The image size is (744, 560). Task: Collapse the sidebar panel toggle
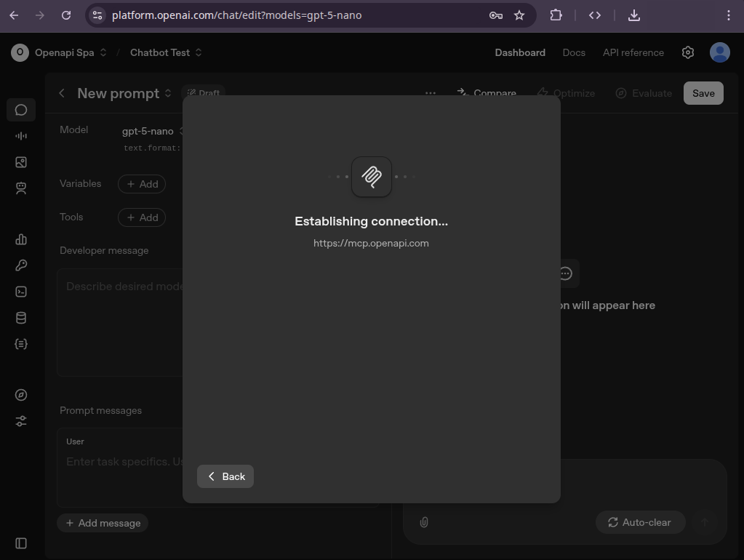tap(21, 543)
